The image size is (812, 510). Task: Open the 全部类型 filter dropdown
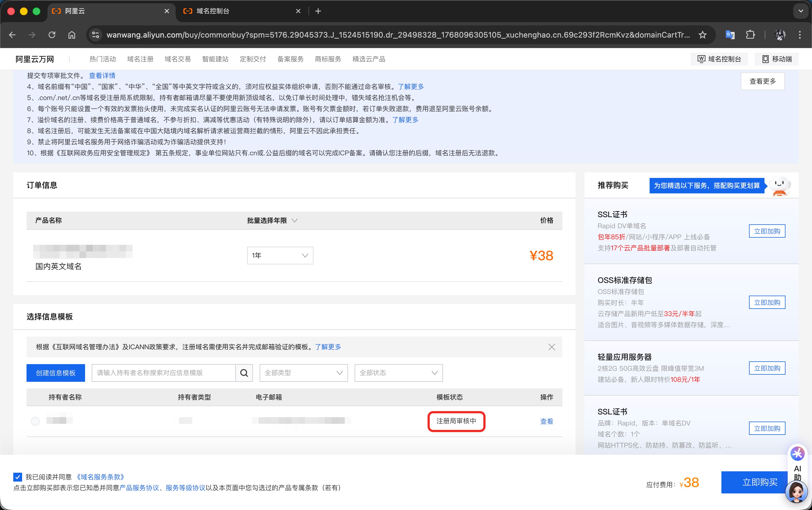click(304, 373)
